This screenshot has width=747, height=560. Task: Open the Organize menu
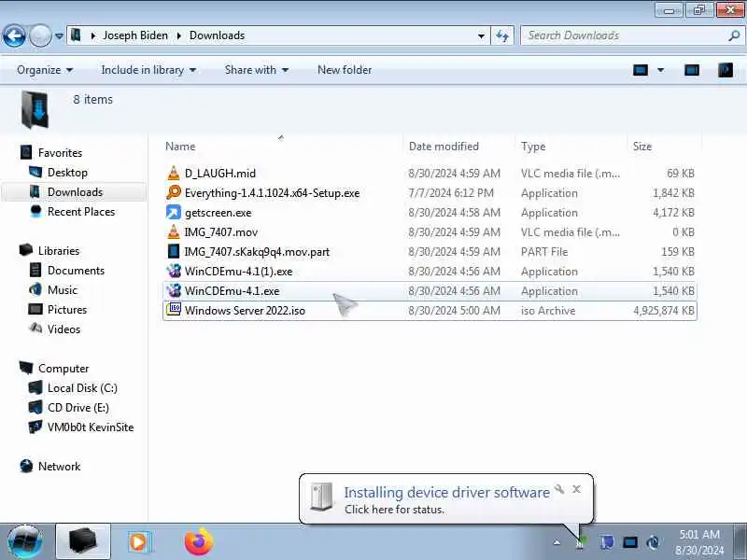(45, 70)
